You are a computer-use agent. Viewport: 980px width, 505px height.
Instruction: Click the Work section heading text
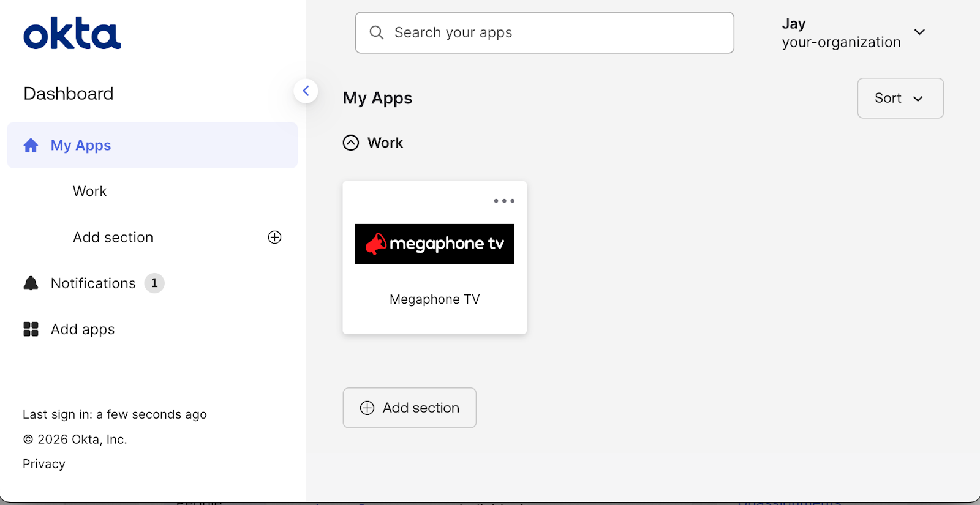[x=385, y=143]
